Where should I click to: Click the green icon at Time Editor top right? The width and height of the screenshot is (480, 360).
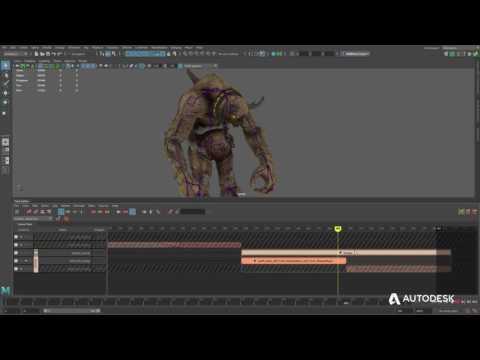pos(461,211)
